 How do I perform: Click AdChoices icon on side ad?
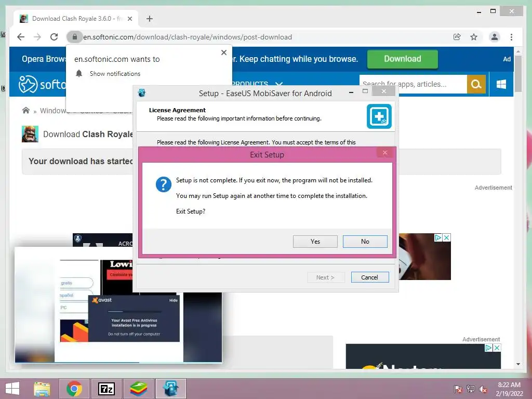tap(438, 237)
